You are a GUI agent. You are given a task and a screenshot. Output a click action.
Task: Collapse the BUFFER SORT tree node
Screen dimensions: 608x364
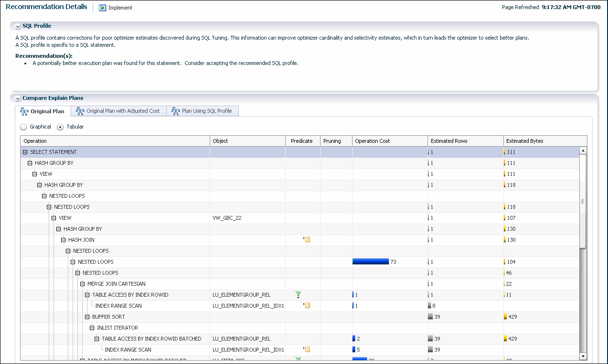click(87, 317)
